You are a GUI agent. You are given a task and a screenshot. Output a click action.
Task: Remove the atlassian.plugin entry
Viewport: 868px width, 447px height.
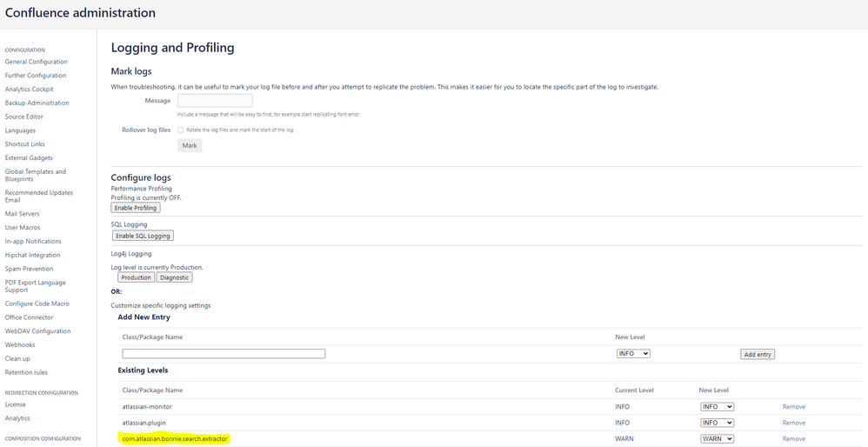tap(794, 423)
